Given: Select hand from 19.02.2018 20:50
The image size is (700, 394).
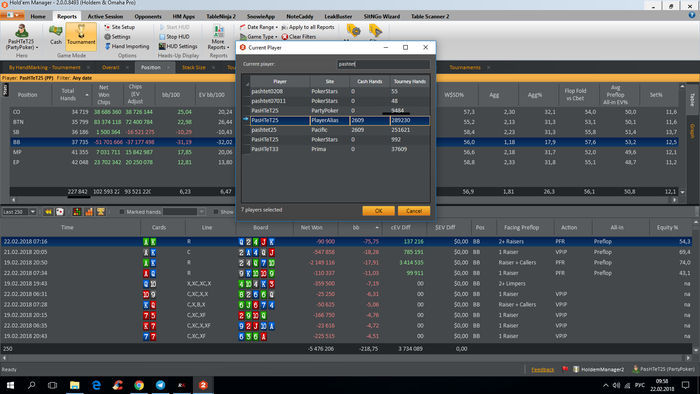Looking at the screenshot, I should (346, 262).
